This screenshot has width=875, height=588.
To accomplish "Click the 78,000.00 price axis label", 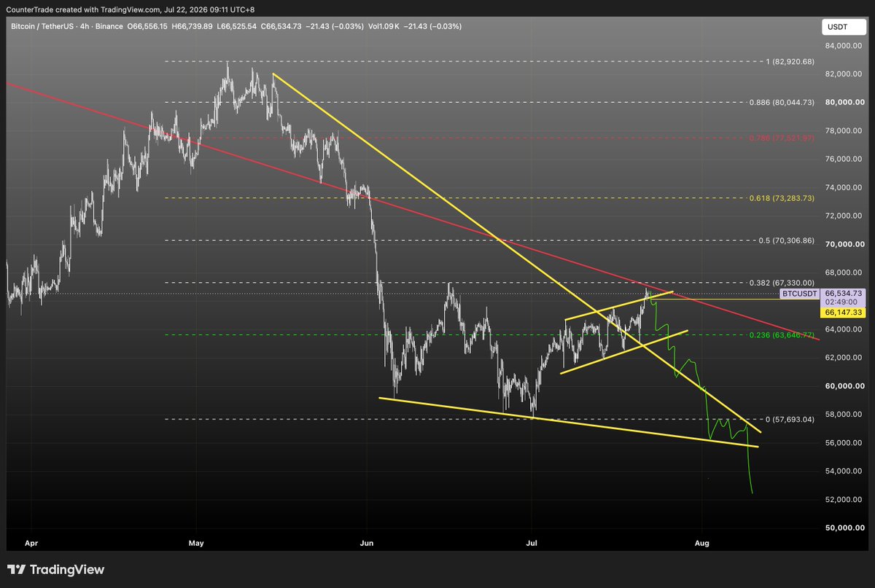I will 845,130.
